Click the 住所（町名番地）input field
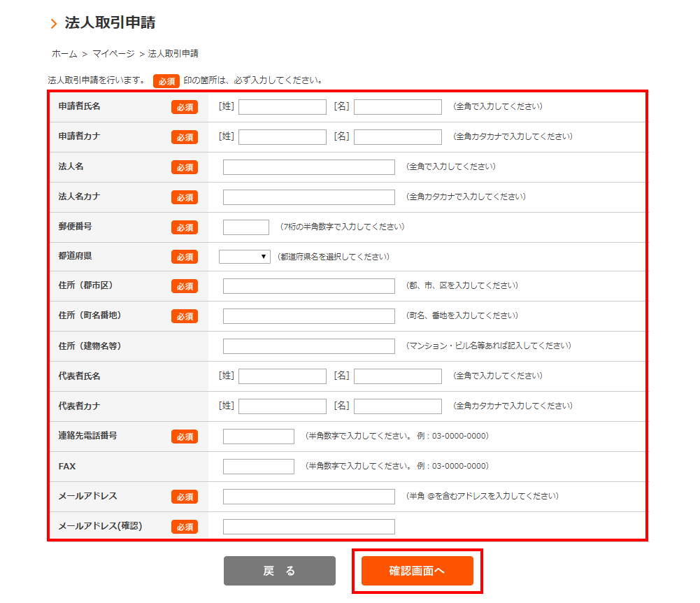The image size is (700, 603). (308, 316)
